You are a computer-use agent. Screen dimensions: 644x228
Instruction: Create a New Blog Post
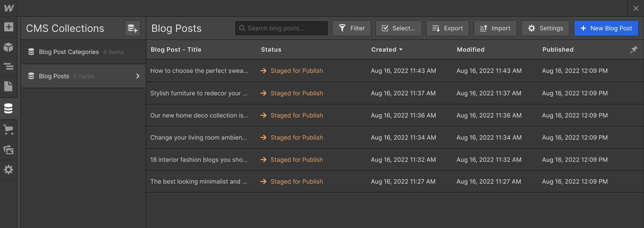606,28
